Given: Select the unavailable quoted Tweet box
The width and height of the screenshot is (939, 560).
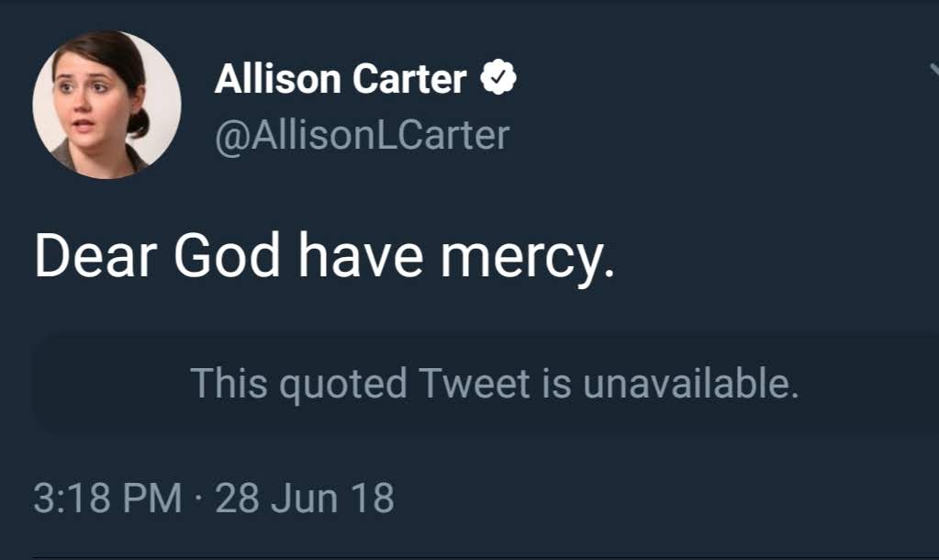Looking at the screenshot, I should point(486,383).
